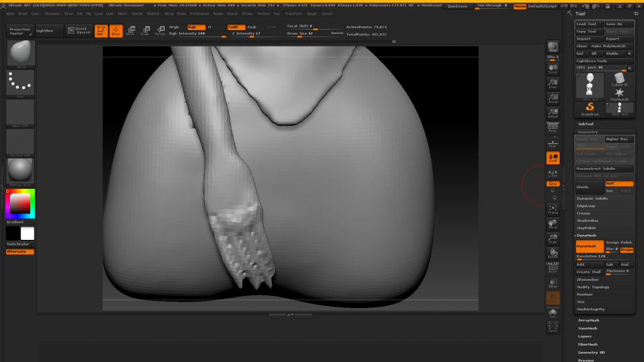Click the Load Tool button
Screen dimensions: 644x362
[x=590, y=24]
